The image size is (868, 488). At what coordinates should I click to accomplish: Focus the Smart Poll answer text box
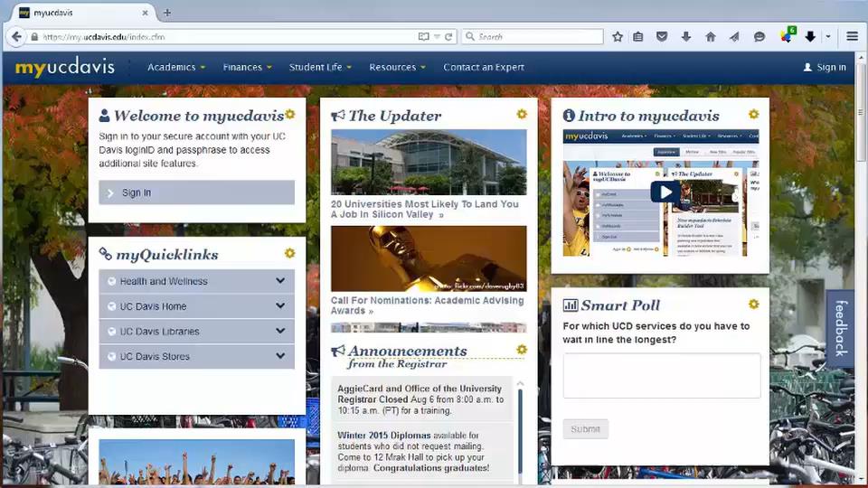[662, 376]
